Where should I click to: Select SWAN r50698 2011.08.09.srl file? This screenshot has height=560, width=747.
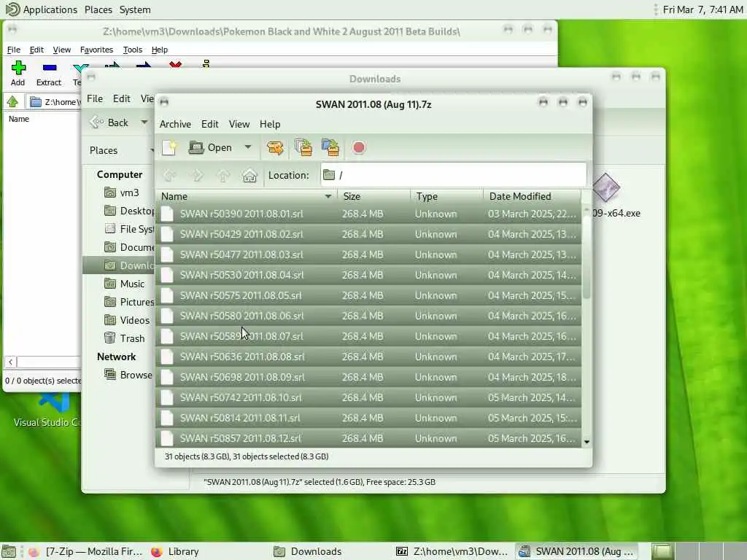point(368,377)
